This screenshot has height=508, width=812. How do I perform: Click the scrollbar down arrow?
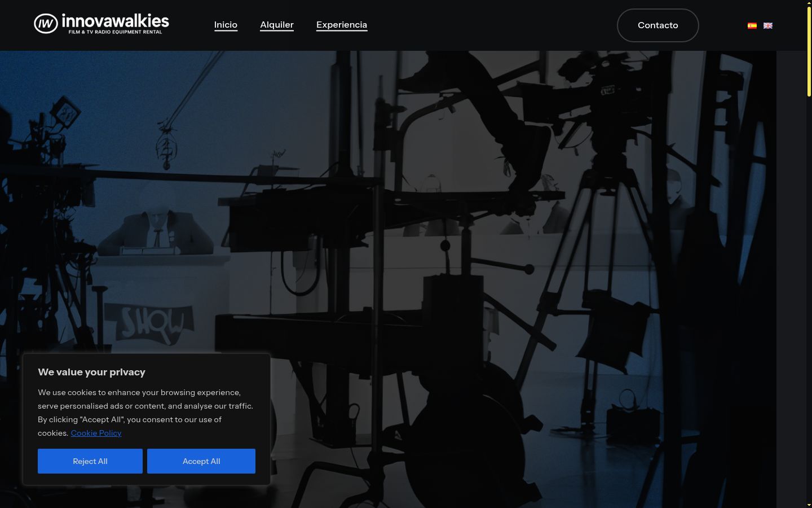coord(809,505)
